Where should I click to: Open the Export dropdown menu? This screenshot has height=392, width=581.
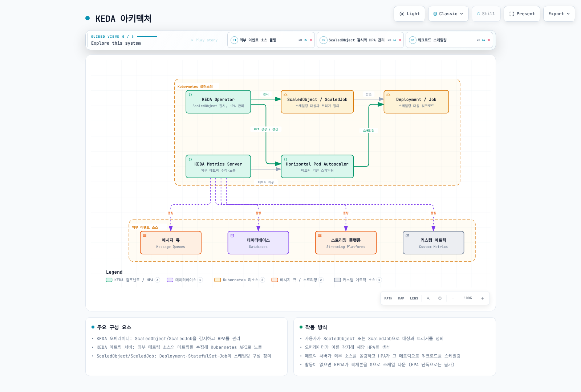[559, 14]
